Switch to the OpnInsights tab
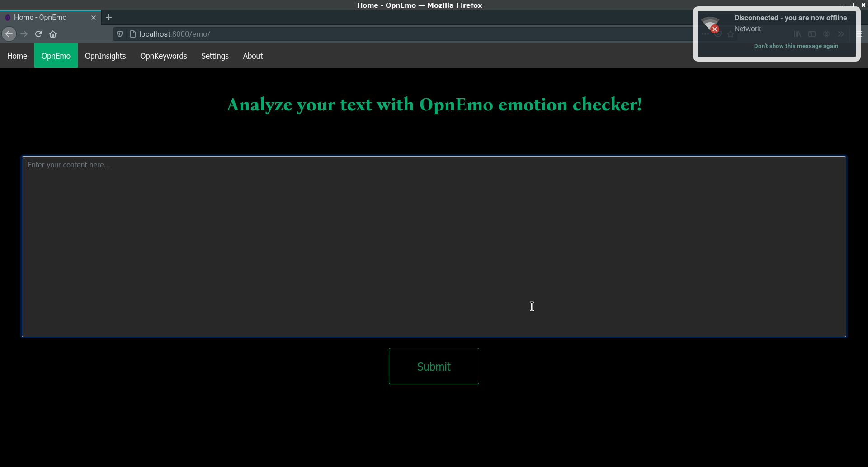 [105, 56]
